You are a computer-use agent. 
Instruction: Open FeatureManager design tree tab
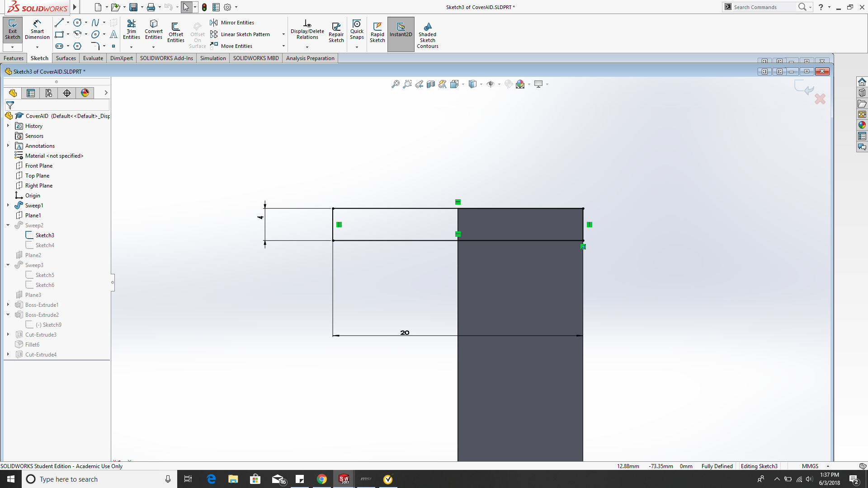[13, 93]
